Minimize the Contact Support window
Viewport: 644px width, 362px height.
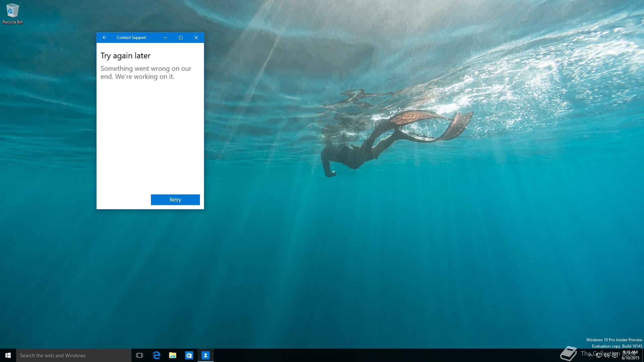click(x=165, y=38)
